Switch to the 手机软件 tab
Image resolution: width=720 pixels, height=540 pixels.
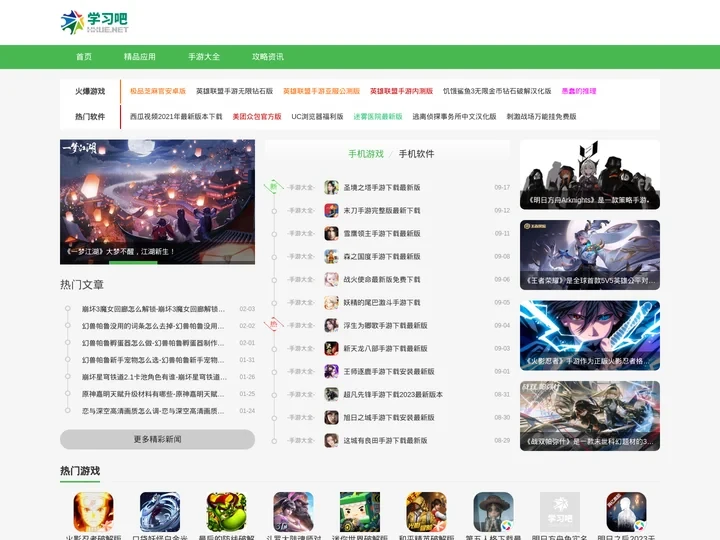pyautogui.click(x=416, y=154)
